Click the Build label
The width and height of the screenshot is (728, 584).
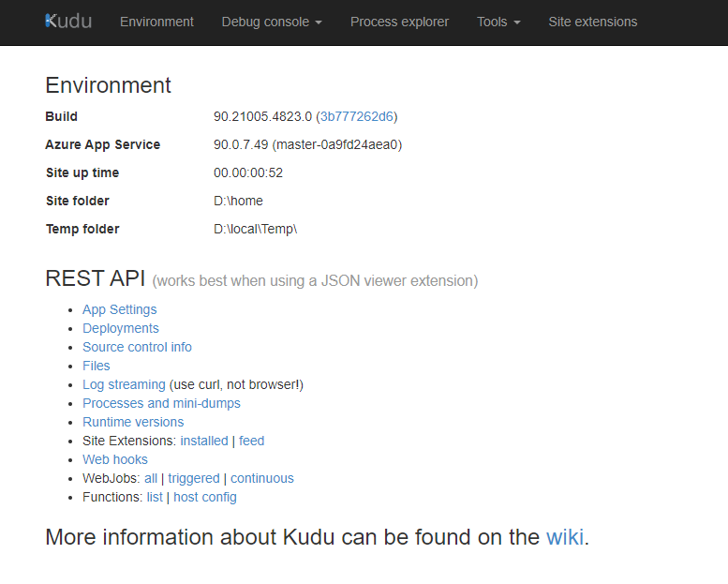pos(61,116)
